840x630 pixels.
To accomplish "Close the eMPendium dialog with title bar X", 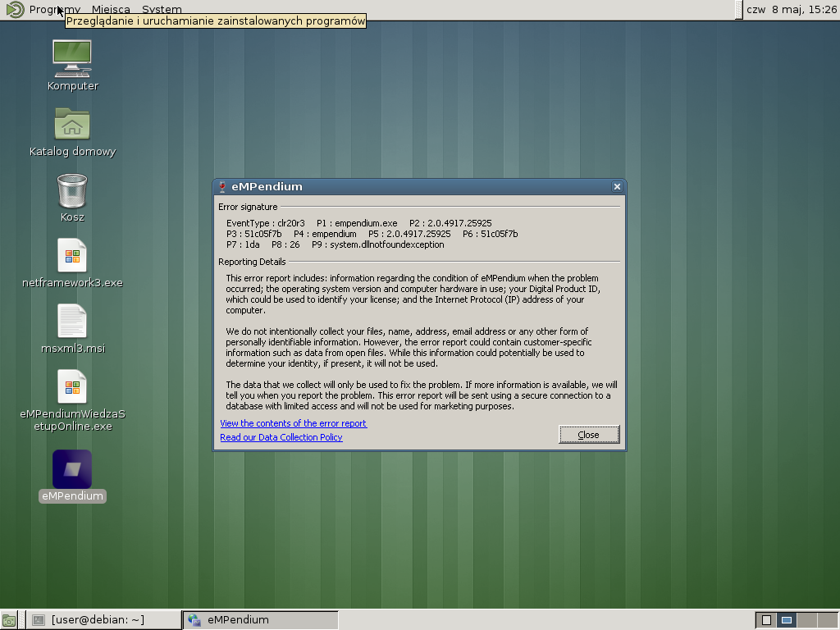I will pos(617,186).
